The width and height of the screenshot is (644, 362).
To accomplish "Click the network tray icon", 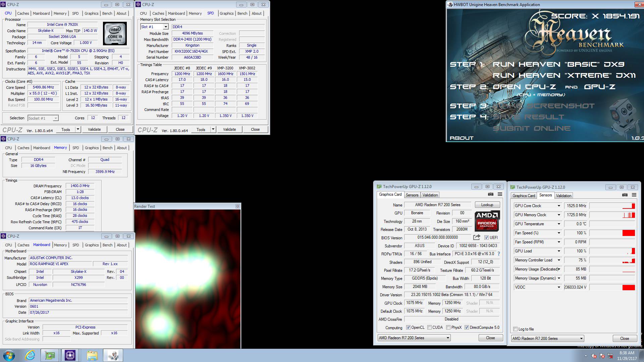I will (x=610, y=356).
